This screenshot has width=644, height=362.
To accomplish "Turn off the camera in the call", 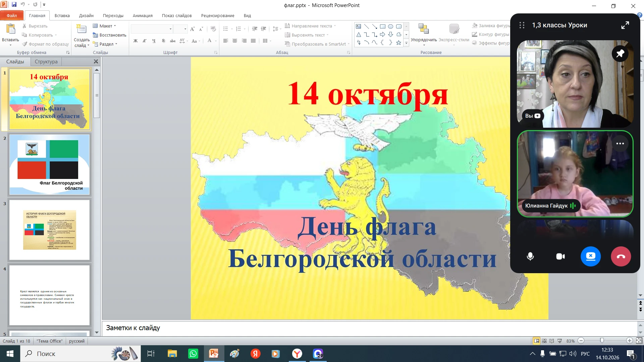I will coord(560,256).
